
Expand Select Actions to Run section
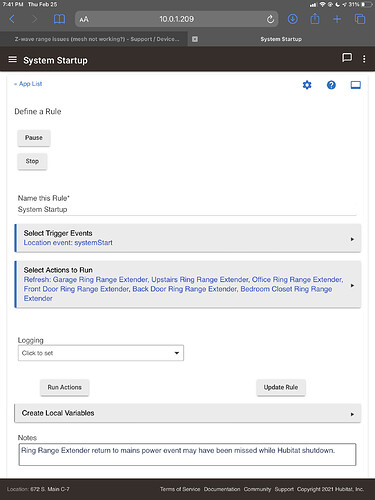(x=188, y=284)
